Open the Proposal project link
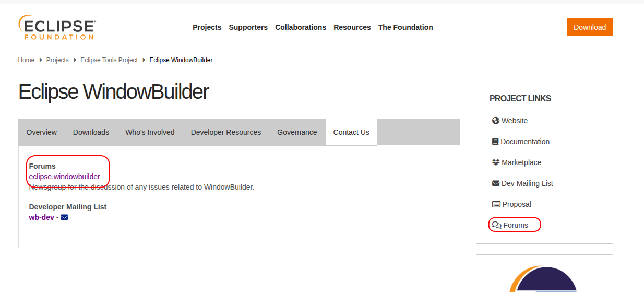Screen dimensions: 644x292 pos(517,204)
